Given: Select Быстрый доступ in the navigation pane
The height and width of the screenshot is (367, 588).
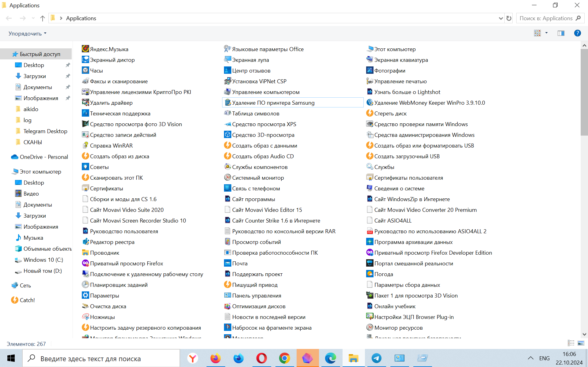Looking at the screenshot, I should click(36, 54).
